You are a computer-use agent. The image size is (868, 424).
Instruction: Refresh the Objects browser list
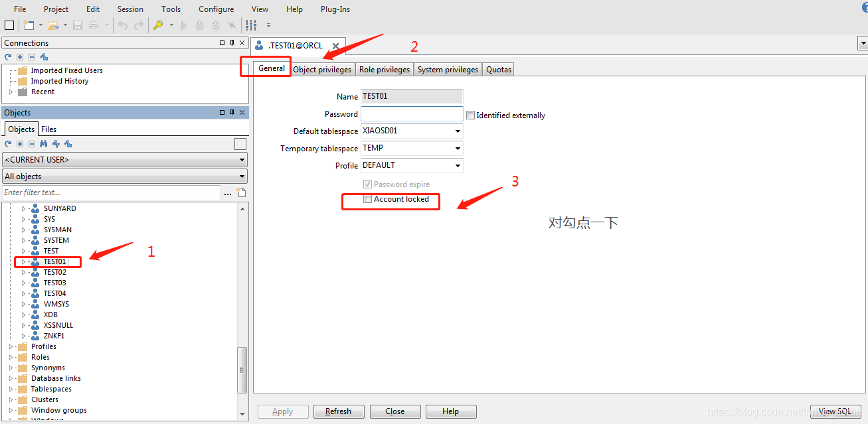click(x=8, y=144)
